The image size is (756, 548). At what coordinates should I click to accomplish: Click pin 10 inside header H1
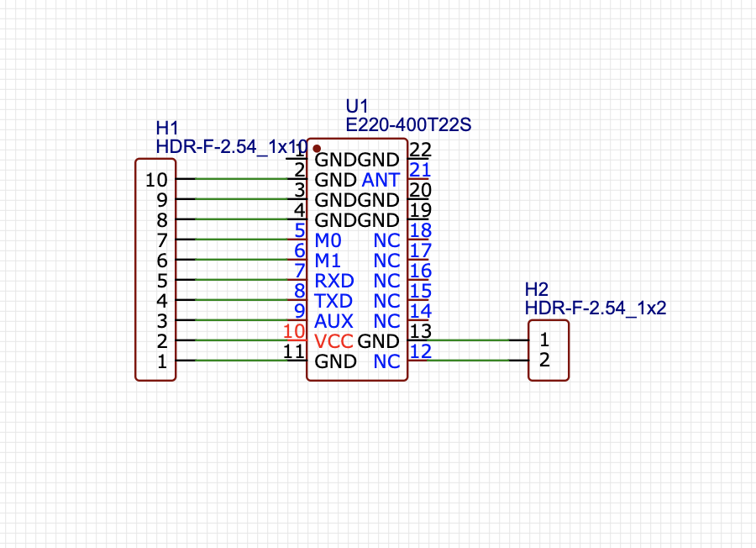tap(156, 180)
